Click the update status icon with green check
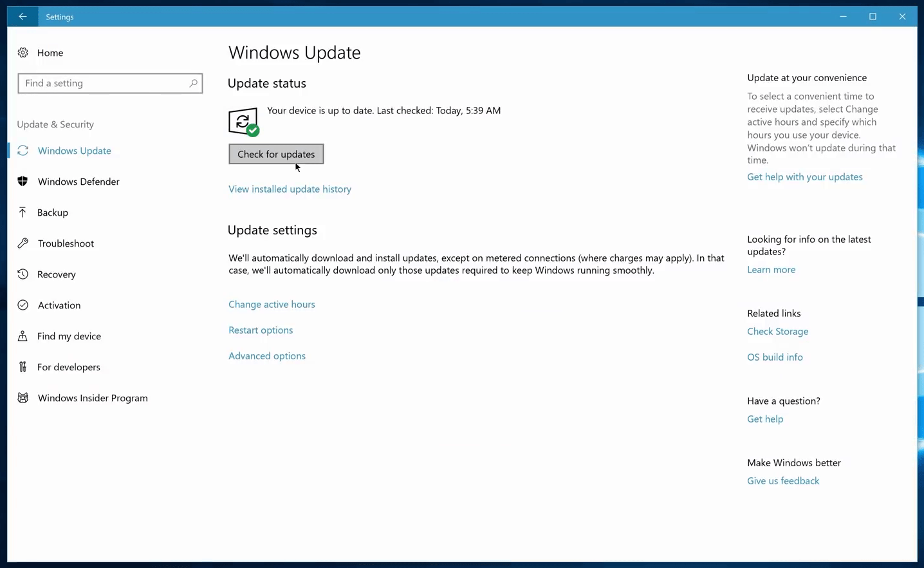Screen dimensions: 924x568 tap(244, 122)
